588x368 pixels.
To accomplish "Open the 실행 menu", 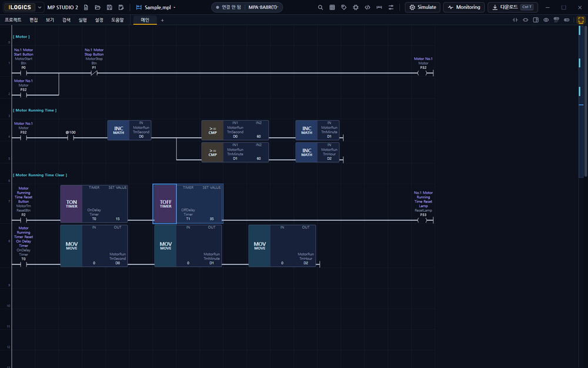I will [x=82, y=20].
